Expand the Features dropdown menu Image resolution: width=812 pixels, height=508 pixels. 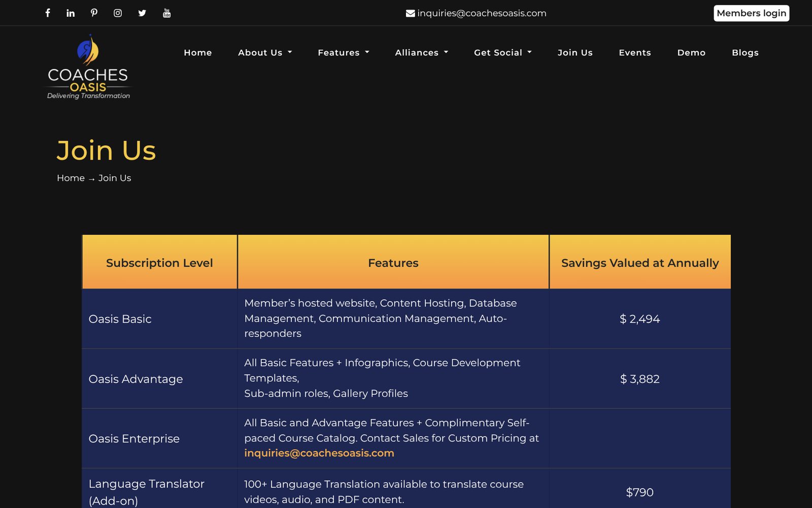pos(344,52)
